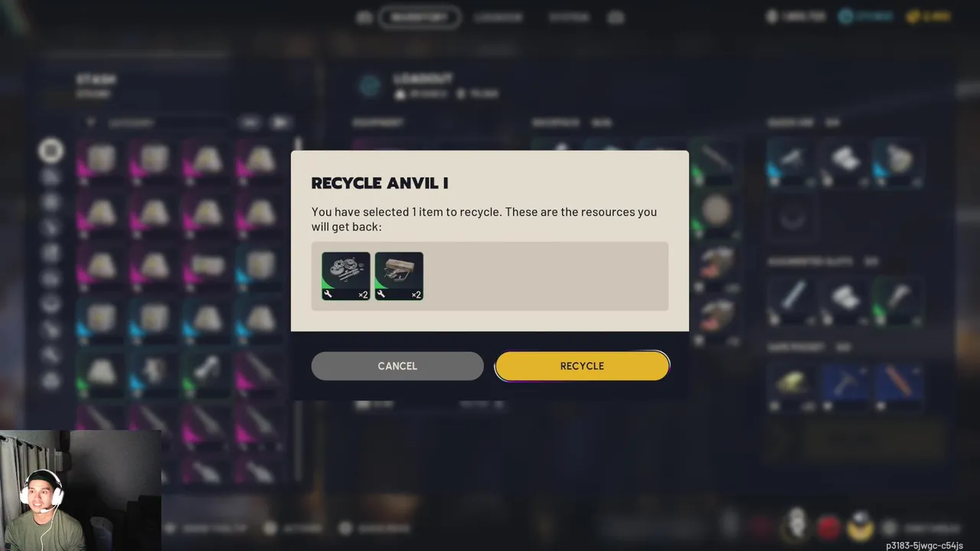This screenshot has width=980, height=551.
Task: Click the streamer webcam overlay
Action: click(x=80, y=491)
